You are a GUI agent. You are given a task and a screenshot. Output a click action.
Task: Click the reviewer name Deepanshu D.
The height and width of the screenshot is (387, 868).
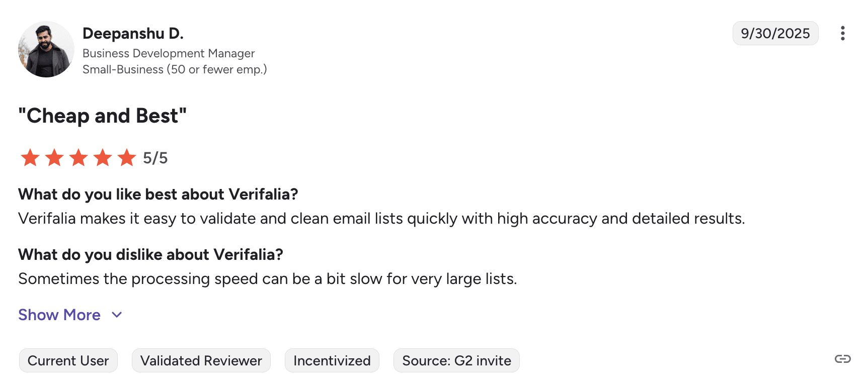[133, 34]
